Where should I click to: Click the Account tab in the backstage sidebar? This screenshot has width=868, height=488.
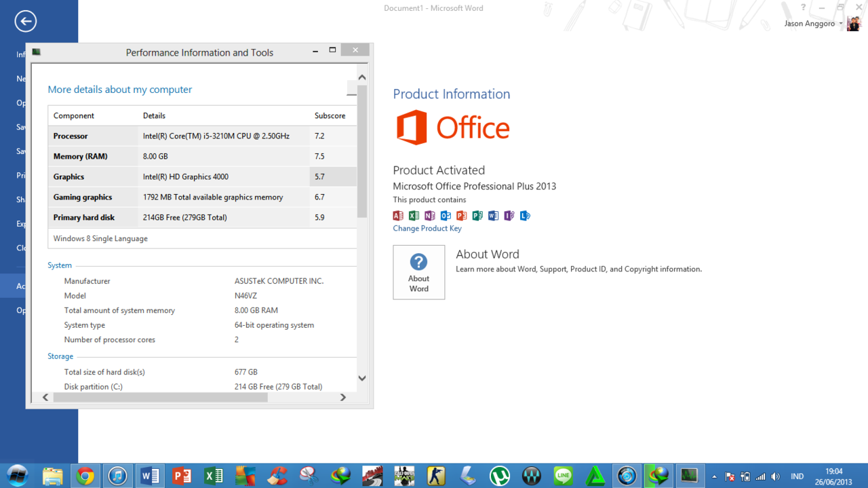coord(20,286)
